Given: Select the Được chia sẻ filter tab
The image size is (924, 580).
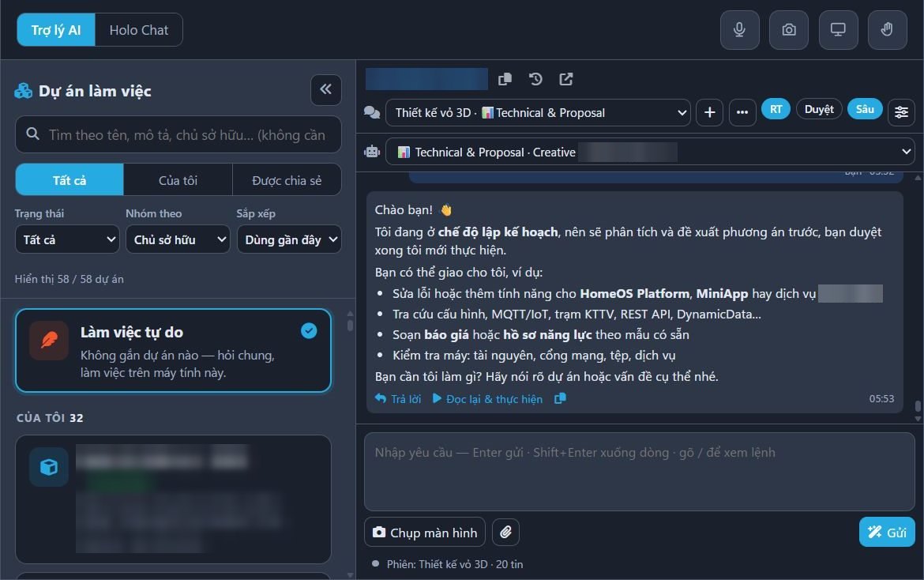Looking at the screenshot, I should 287,180.
